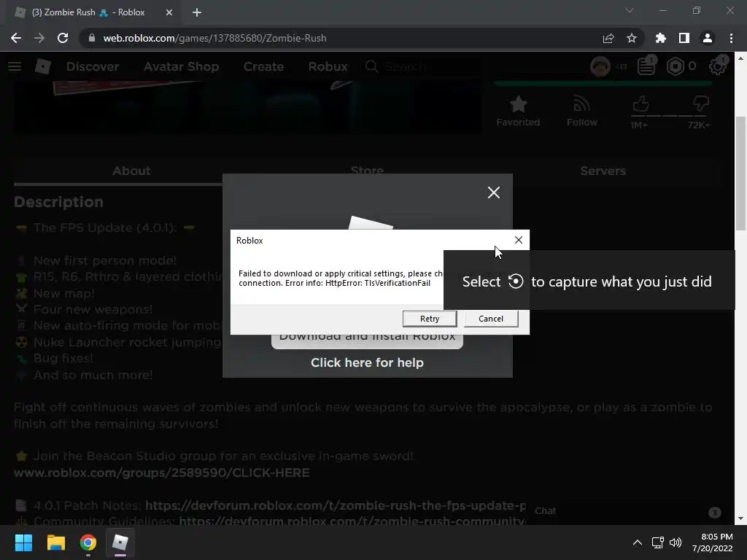Click the site lock icon in address bar
Viewport: 747px width, 560px height.
click(91, 38)
